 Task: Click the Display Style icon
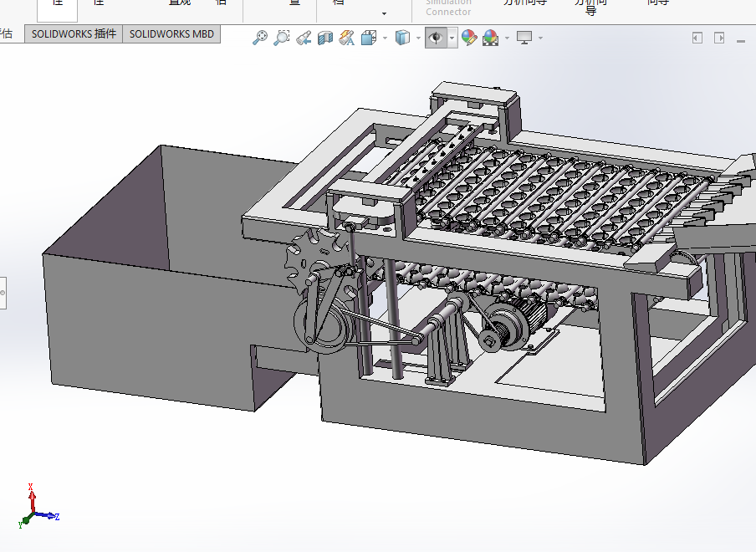coord(402,38)
